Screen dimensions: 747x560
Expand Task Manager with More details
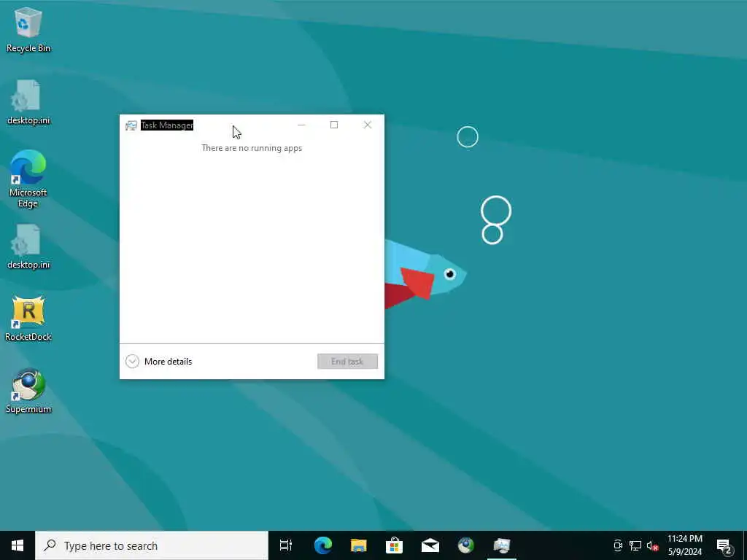click(158, 362)
